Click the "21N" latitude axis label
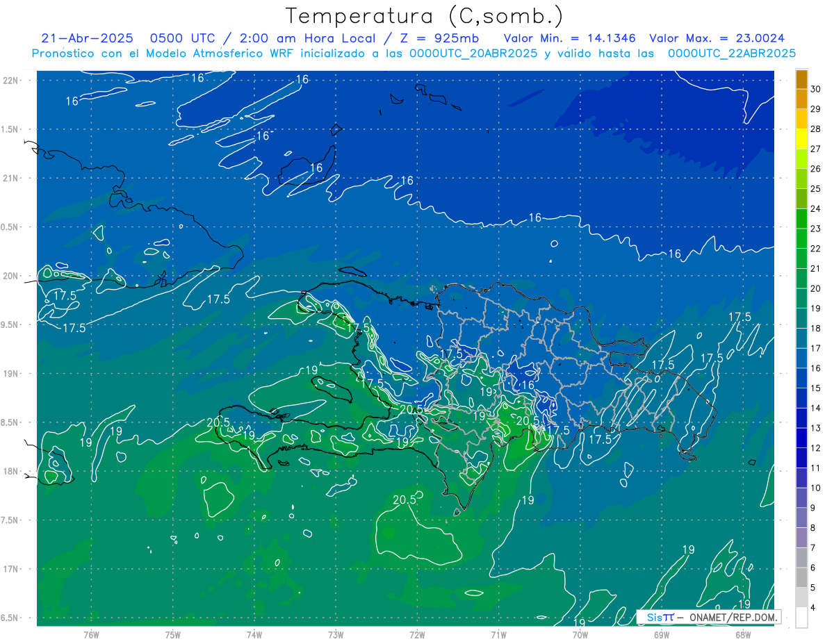Image resolution: width=834 pixels, height=644 pixels. click(x=12, y=179)
